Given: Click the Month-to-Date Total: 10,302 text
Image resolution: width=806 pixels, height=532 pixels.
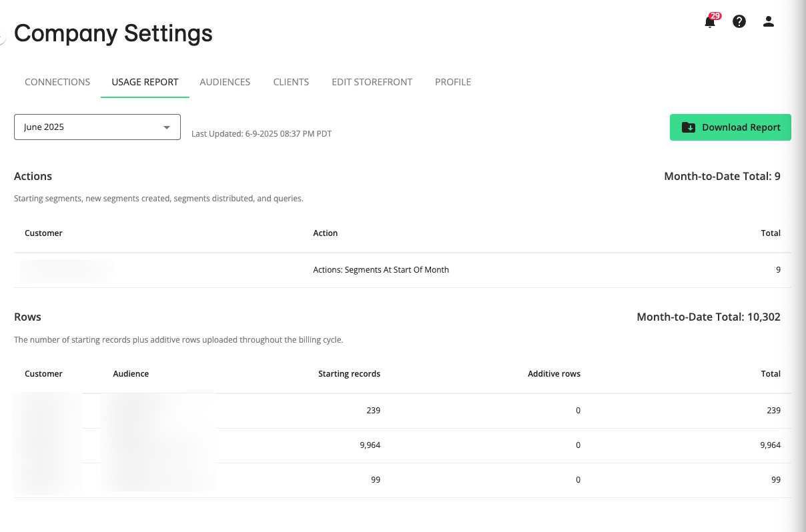Looking at the screenshot, I should click(x=709, y=317).
